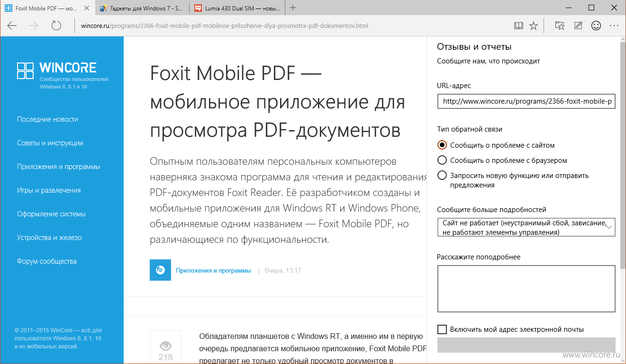
Task: Open Игры и развлечения section
Action: [x=49, y=190]
